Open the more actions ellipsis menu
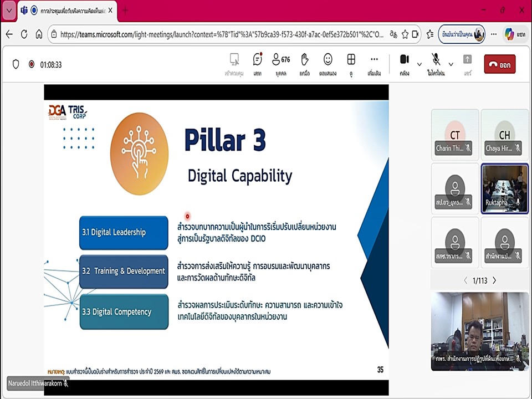 click(x=374, y=63)
